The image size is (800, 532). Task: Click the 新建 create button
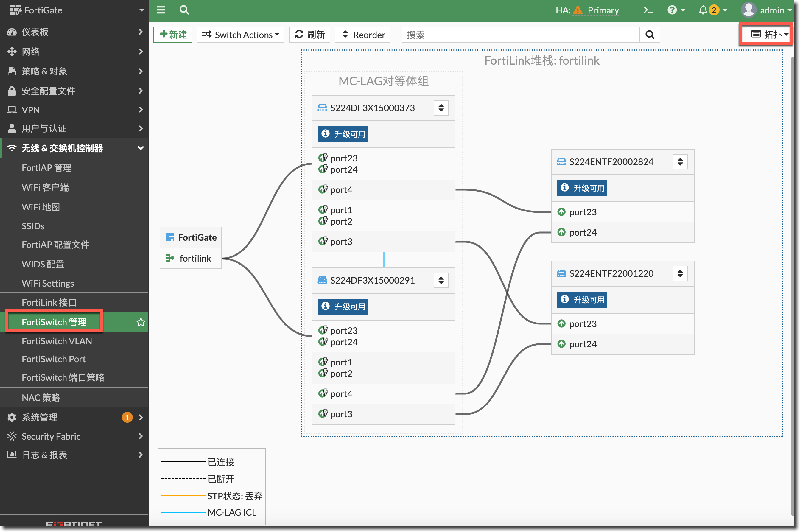(173, 35)
